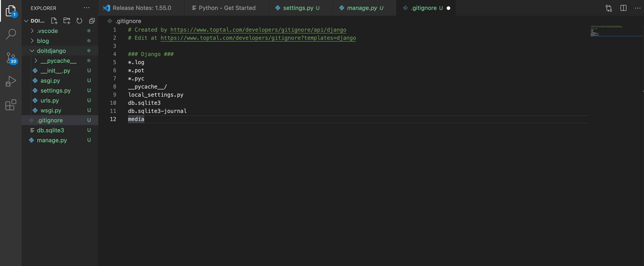The height and width of the screenshot is (266, 644).
Task: Expand the blog folder
Action: pyautogui.click(x=43, y=41)
